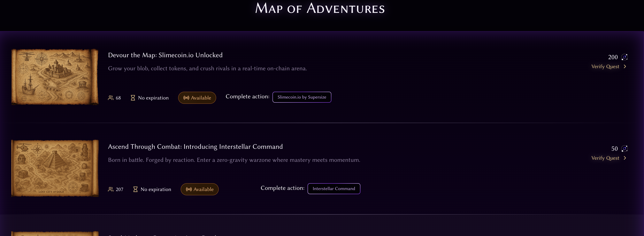
Task: Open the castle treasure map thumbnail
Action: tap(55, 77)
